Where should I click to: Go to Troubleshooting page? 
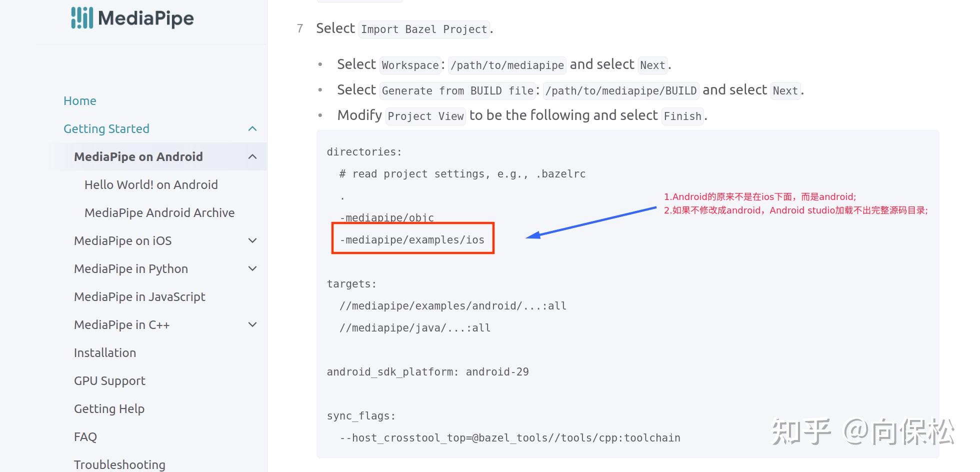coord(119,464)
